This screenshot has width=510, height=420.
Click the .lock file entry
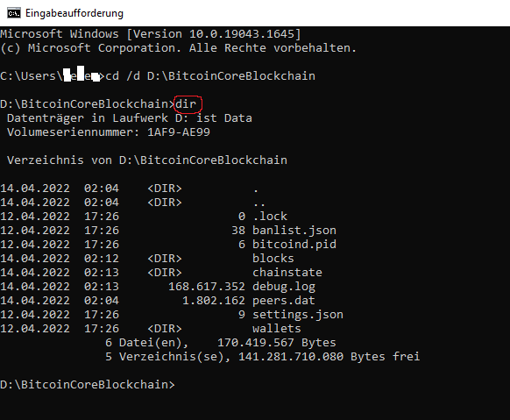[x=270, y=217]
